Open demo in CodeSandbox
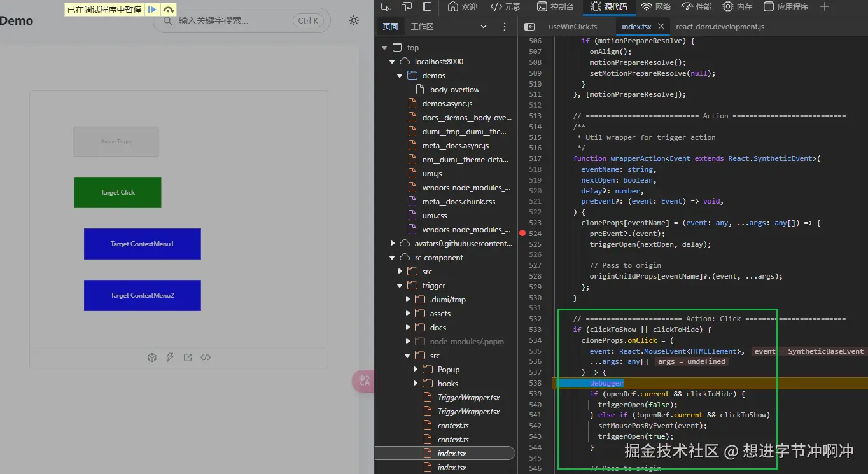The image size is (868, 474). (152, 358)
